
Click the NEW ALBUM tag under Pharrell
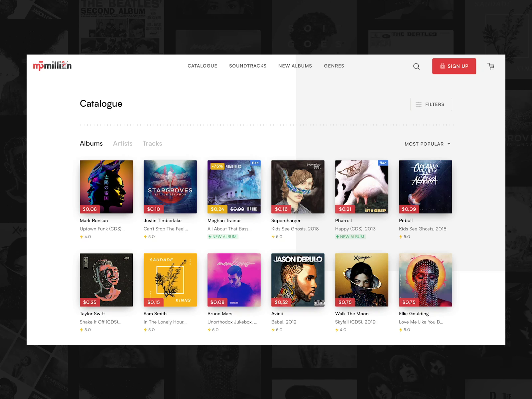coord(350,236)
